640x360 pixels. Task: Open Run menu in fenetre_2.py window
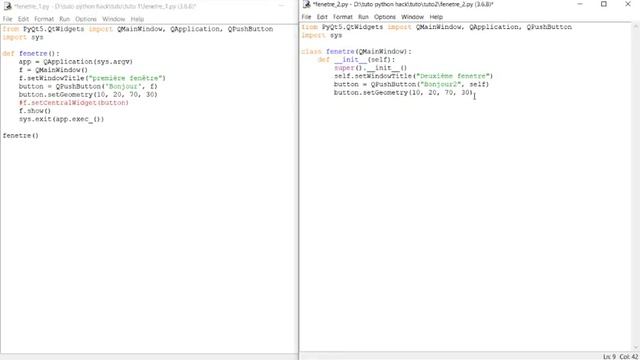pos(363,17)
